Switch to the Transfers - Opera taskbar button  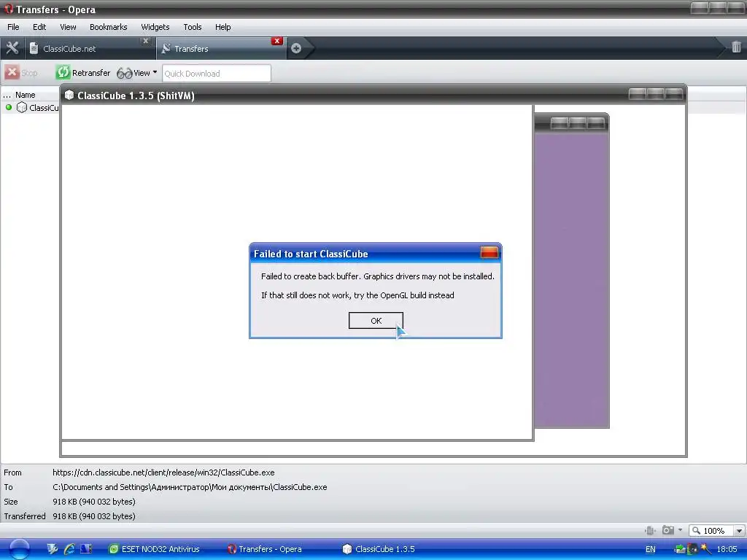pos(265,549)
